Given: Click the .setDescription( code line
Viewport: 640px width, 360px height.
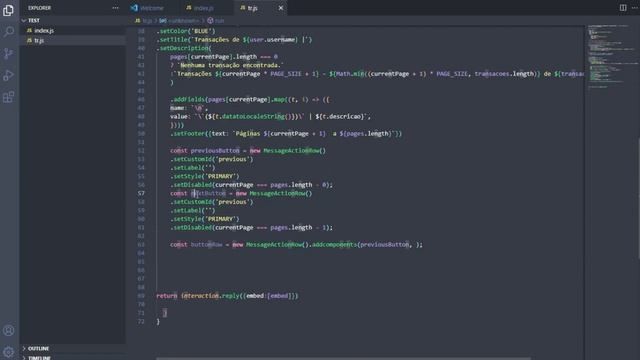Looking at the screenshot, I should pyautogui.click(x=184, y=48).
